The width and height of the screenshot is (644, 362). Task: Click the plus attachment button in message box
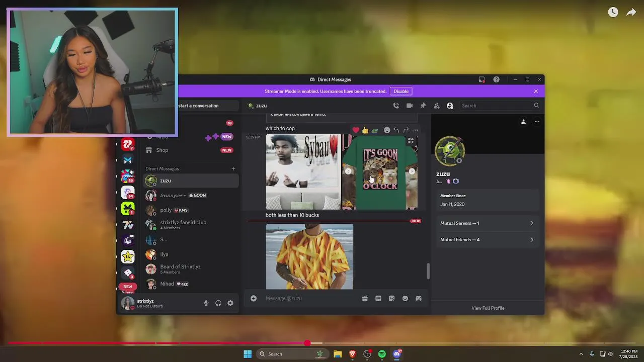(x=254, y=298)
